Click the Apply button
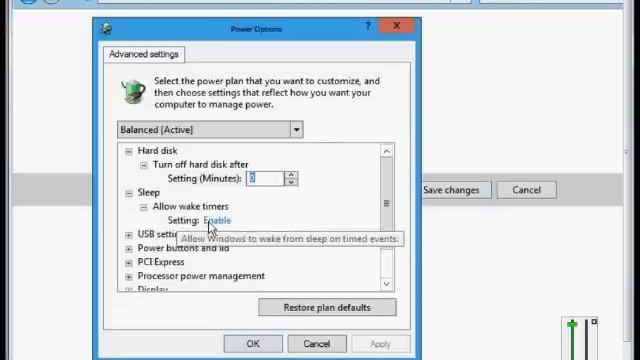Screen dimensions: 640x360 point(380,344)
